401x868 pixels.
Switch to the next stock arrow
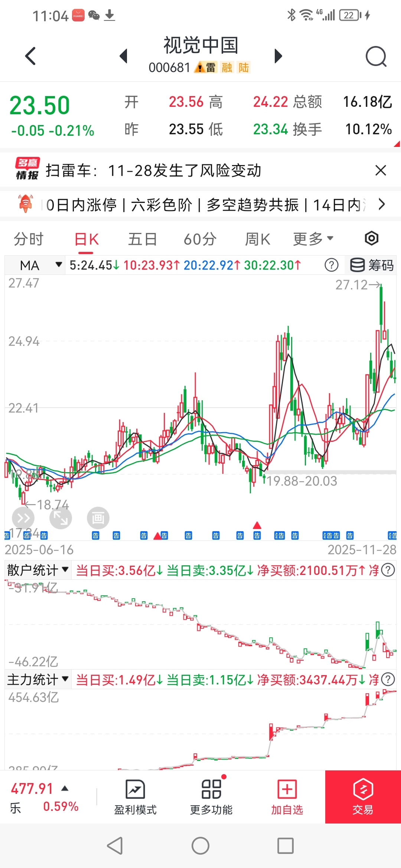(x=278, y=56)
